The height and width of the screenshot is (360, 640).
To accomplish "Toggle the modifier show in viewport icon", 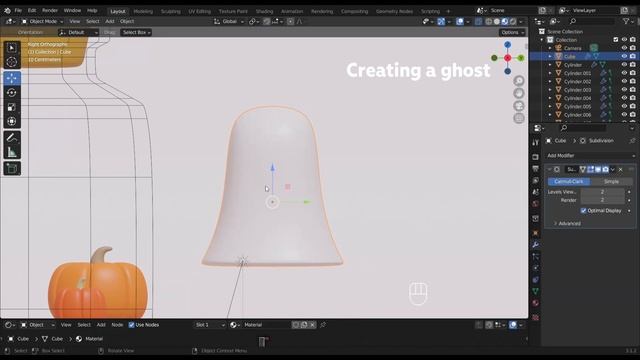I will point(598,169).
